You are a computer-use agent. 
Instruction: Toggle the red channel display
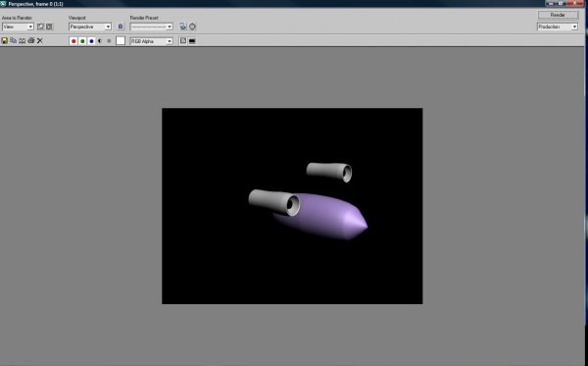tap(73, 41)
